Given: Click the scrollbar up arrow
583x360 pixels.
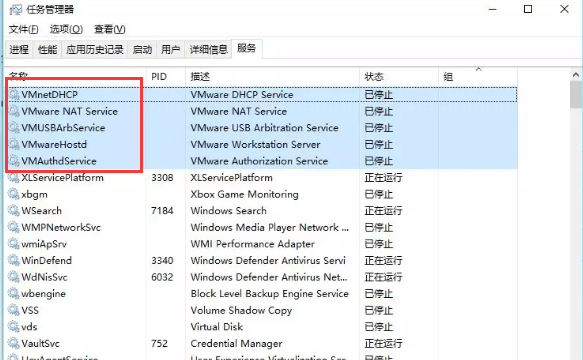Looking at the screenshot, I should [576, 75].
